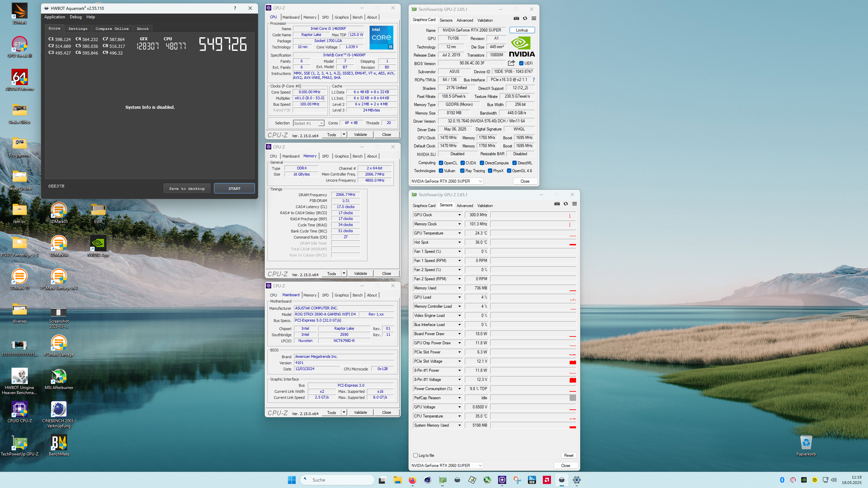The width and height of the screenshot is (868, 488).
Task: Click Lookup button in GPU-Z
Action: click(522, 30)
